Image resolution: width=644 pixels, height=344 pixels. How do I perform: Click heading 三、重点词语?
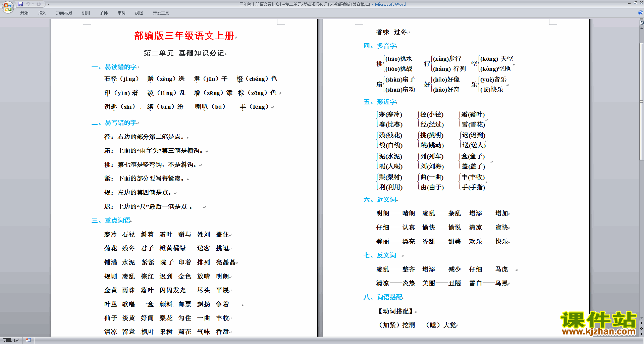(x=111, y=220)
